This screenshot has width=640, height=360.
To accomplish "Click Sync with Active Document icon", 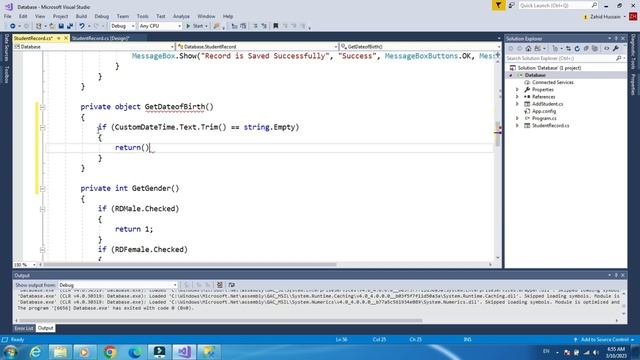I will click(x=568, y=49).
